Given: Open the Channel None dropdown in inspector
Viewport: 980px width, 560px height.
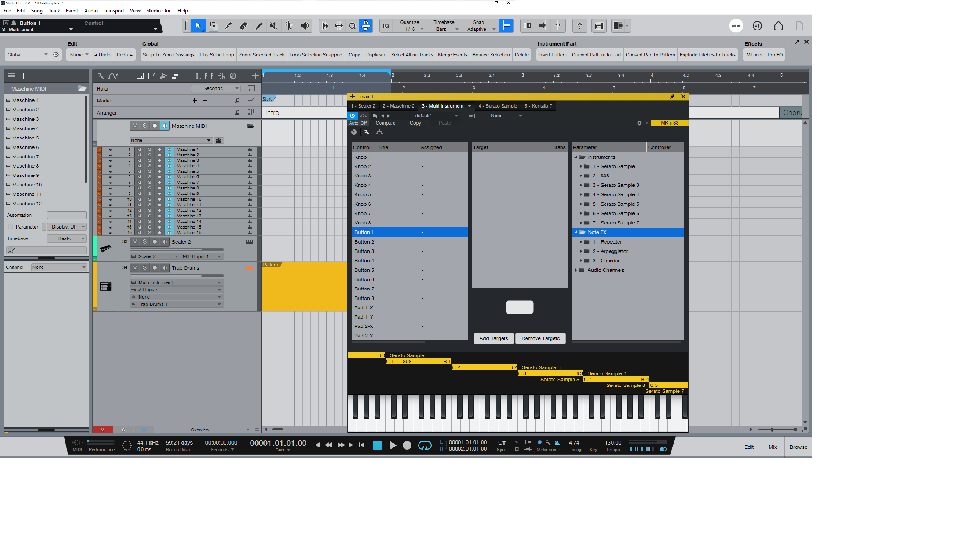Looking at the screenshot, I should [x=59, y=267].
